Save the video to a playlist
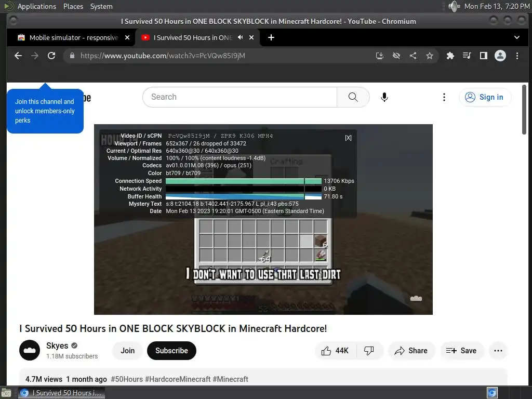532x399 pixels. (x=461, y=351)
